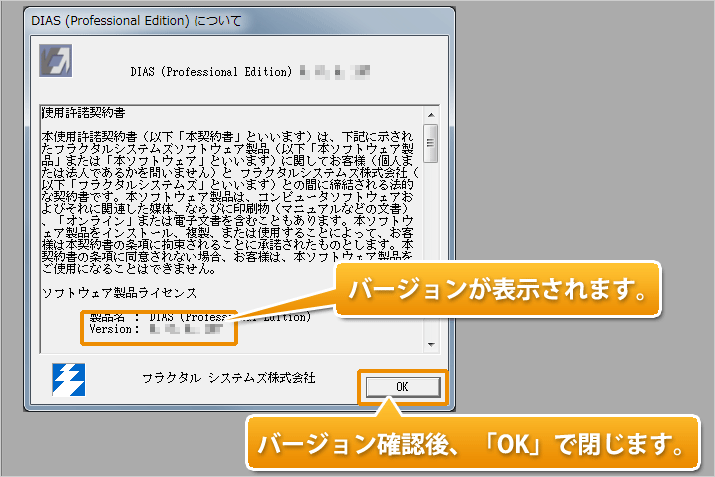Click the バージョンが表示されます callout

496,291
